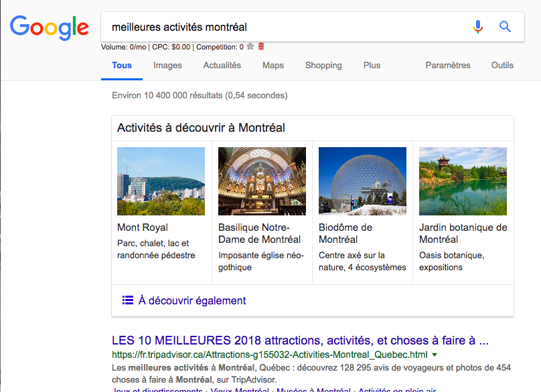Screen dimensions: 541x392
Task: Start voice search with the microphone icon
Action: (x=478, y=27)
